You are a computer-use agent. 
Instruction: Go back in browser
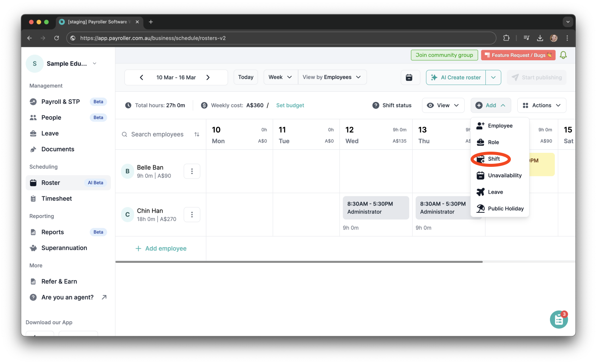(30, 38)
